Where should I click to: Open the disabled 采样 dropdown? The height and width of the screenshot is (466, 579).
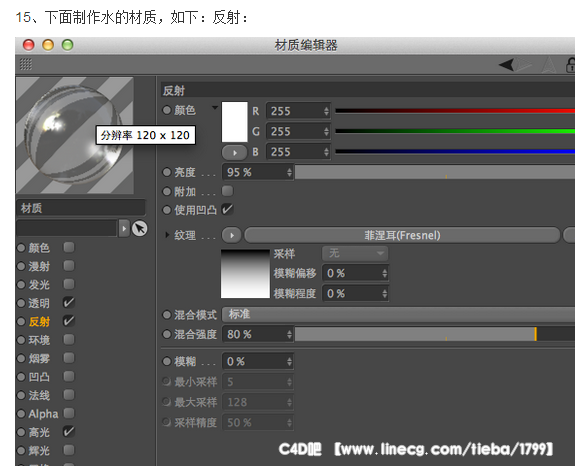[355, 253]
